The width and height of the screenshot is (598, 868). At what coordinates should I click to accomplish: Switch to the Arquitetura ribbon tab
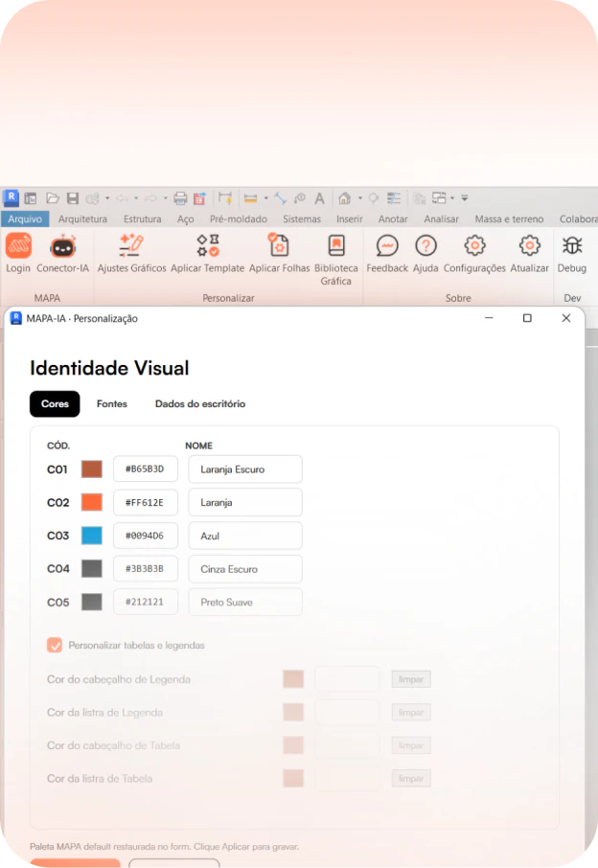[x=82, y=218]
